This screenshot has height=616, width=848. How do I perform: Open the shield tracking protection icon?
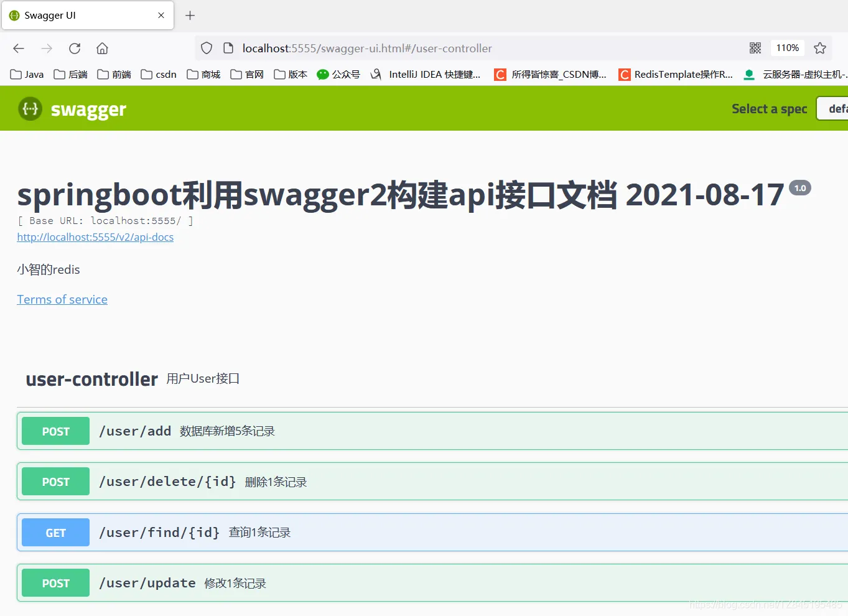pyautogui.click(x=207, y=48)
